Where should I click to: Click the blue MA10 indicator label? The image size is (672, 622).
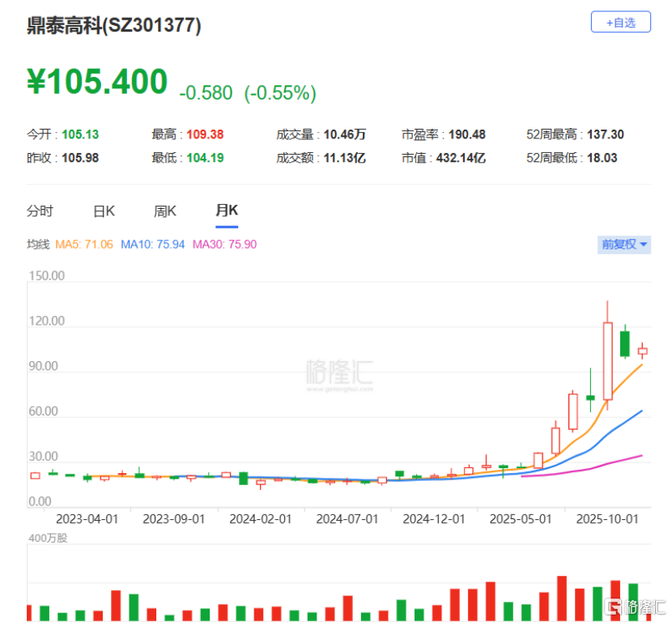tap(152, 244)
